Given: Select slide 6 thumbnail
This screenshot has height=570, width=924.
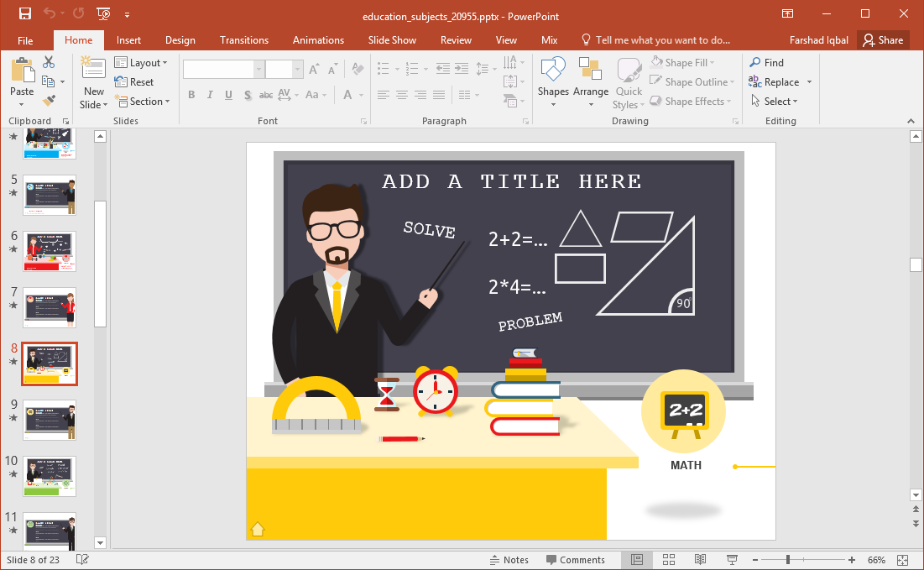Looking at the screenshot, I should pyautogui.click(x=50, y=251).
